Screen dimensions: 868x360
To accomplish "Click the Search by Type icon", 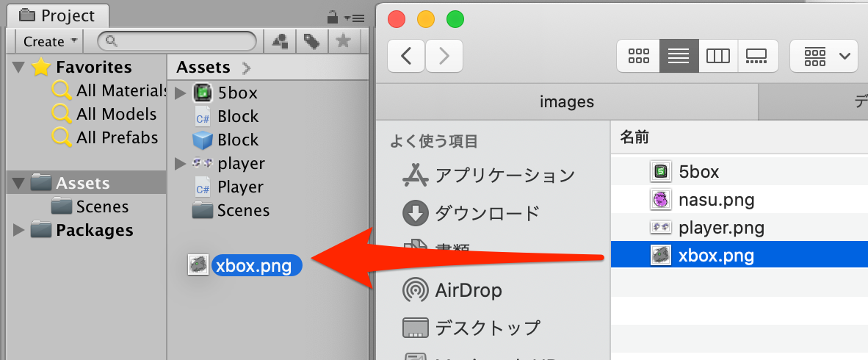I will [x=279, y=41].
